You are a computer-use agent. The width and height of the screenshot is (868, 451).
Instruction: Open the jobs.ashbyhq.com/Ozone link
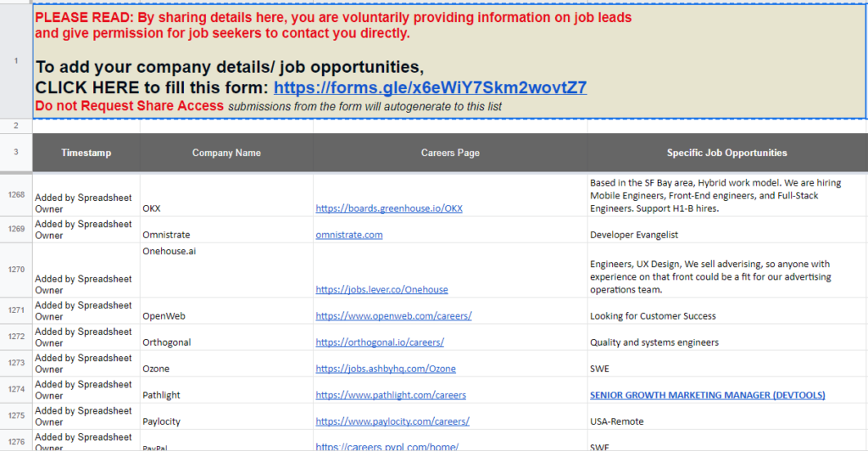(x=386, y=369)
